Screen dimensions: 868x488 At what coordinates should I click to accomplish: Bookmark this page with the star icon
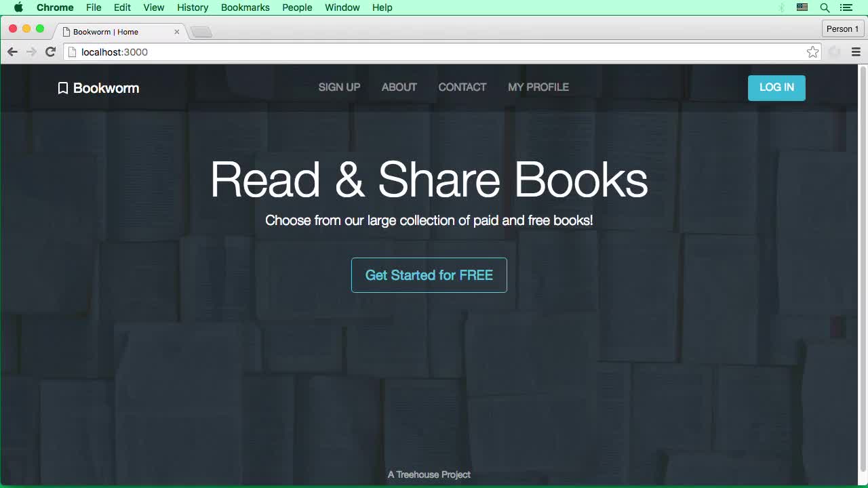[x=812, y=52]
